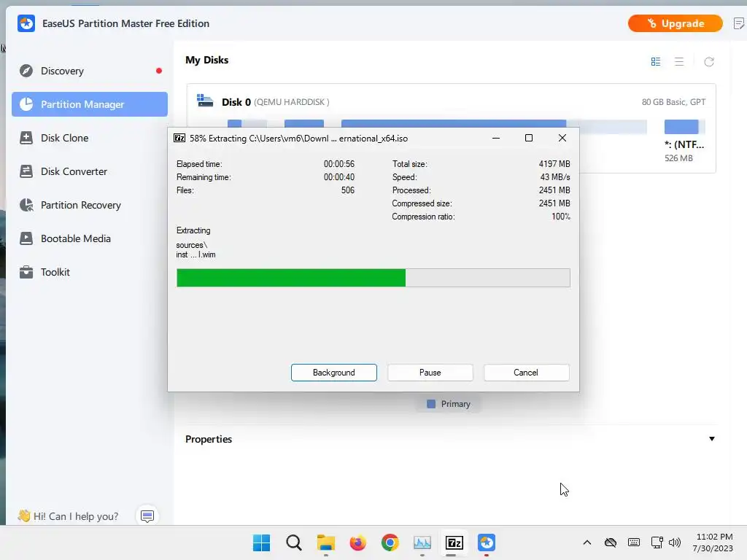Click the 7z icon in the dialog title bar
Image resolution: width=747 pixels, height=560 pixels.
[179, 138]
